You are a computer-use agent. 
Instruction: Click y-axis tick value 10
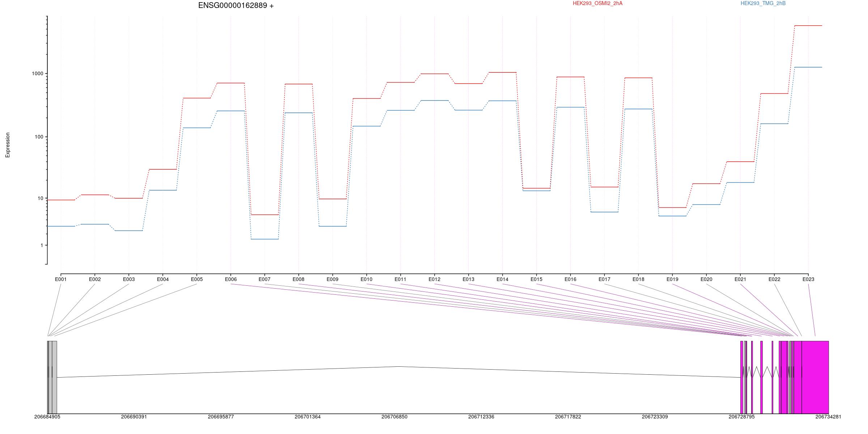41,198
